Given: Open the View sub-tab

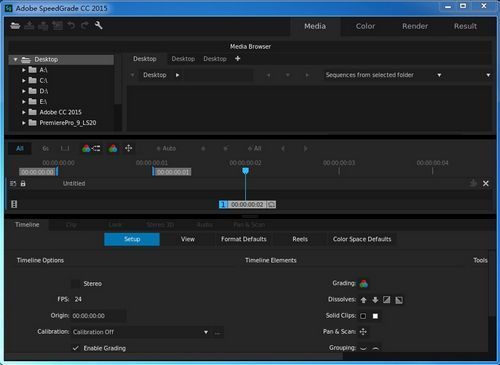Looking at the screenshot, I should tap(188, 239).
